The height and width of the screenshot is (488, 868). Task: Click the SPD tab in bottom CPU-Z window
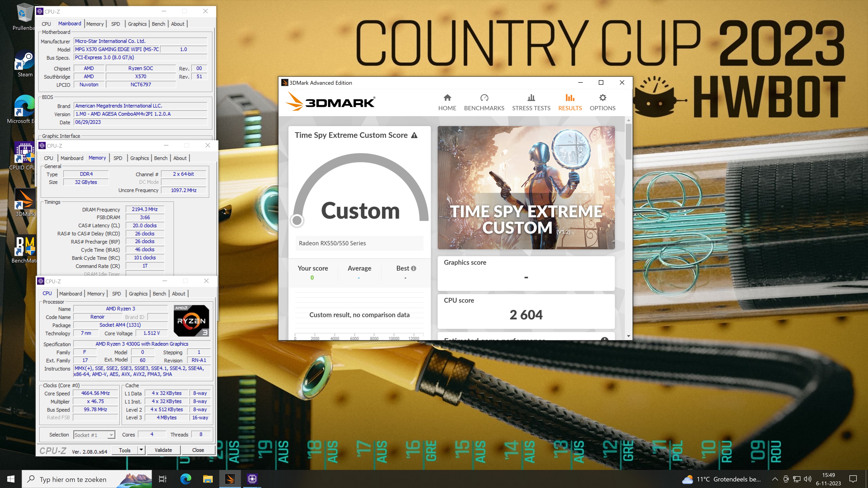point(116,294)
